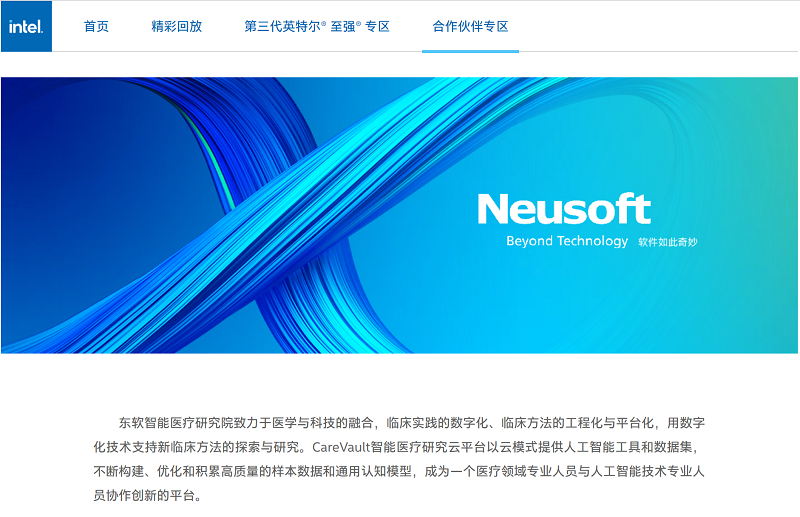800x517 pixels.
Task: Click the white Neusoft logo on banner
Action: pyautogui.click(x=564, y=209)
